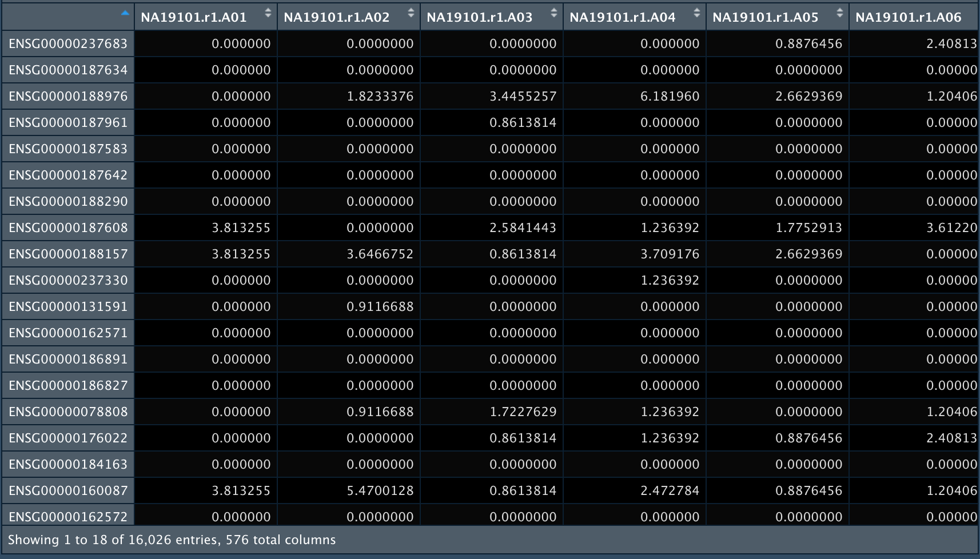Select cell value 6.181960
The width and height of the screenshot is (980, 559).
point(670,96)
